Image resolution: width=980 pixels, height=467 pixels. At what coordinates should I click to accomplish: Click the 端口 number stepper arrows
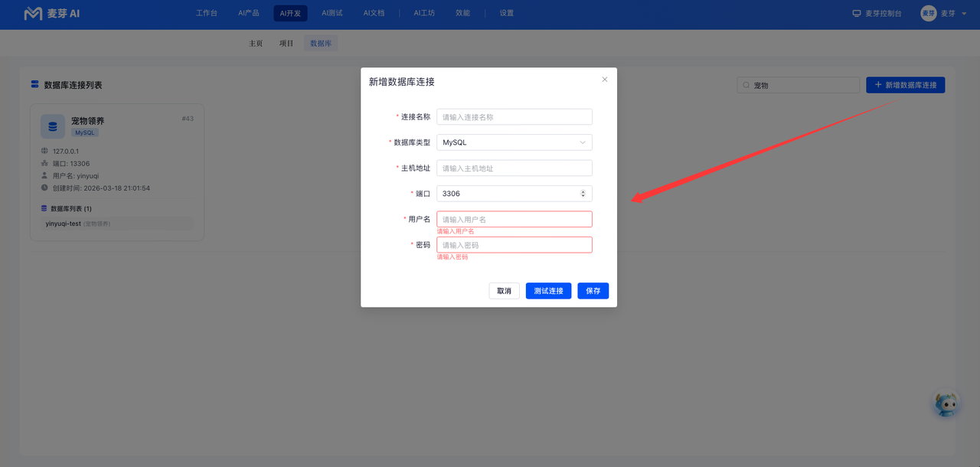(583, 194)
